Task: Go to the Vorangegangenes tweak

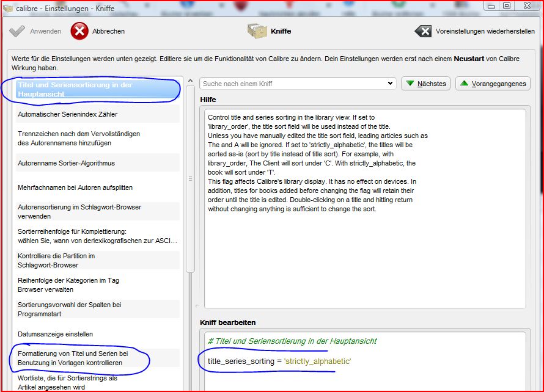Action: click(493, 84)
